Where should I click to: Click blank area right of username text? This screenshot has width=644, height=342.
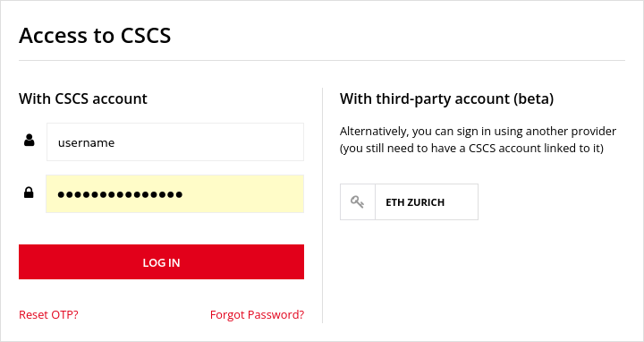[209, 141]
